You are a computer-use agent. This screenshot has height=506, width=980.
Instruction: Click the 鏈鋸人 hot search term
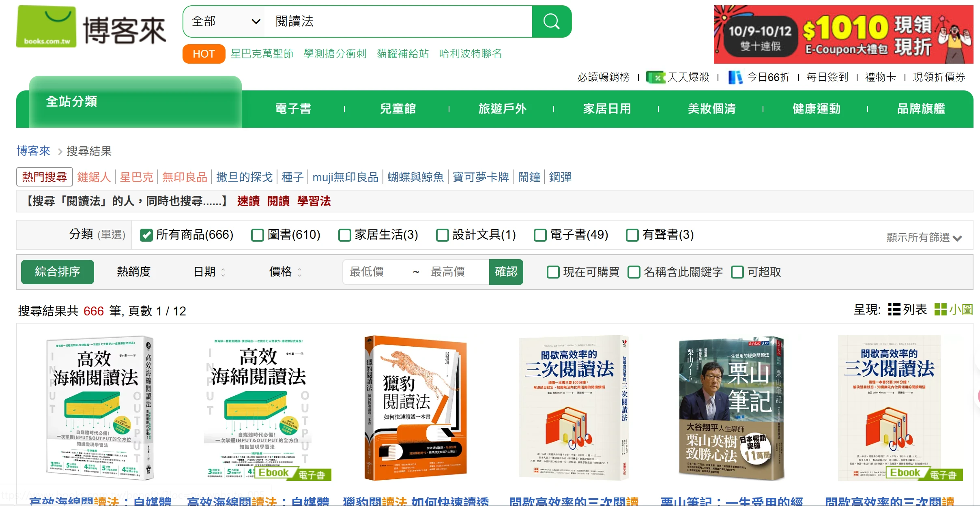94,177
